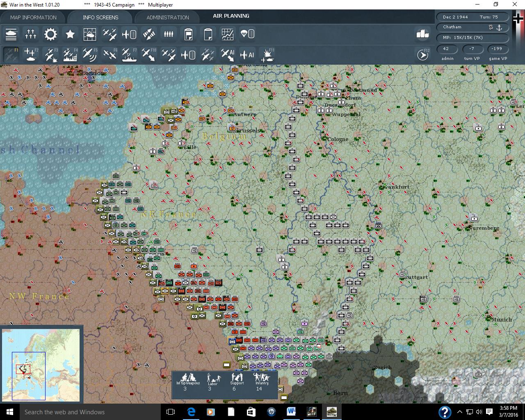
Task: Select F6 air superiority directive
Action: [110, 55]
